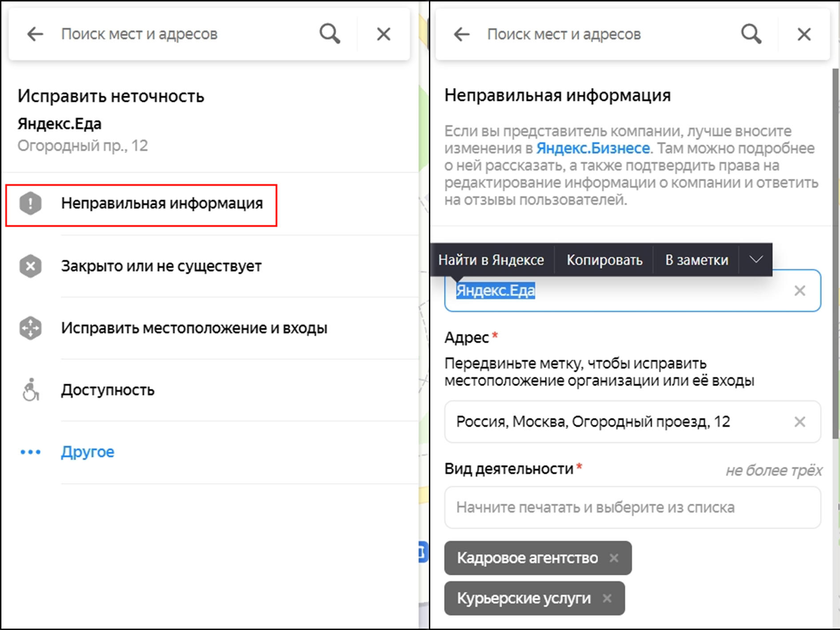This screenshot has width=840, height=630.
Task: Open the Яндекс.Бизнесе link
Action: tap(593, 148)
